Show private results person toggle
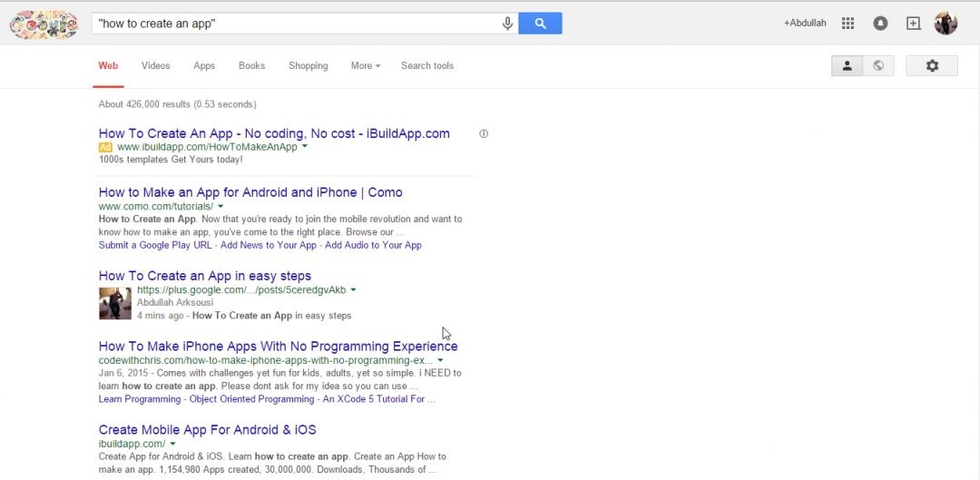Image resolution: width=980 pixels, height=480 pixels. coord(847,65)
